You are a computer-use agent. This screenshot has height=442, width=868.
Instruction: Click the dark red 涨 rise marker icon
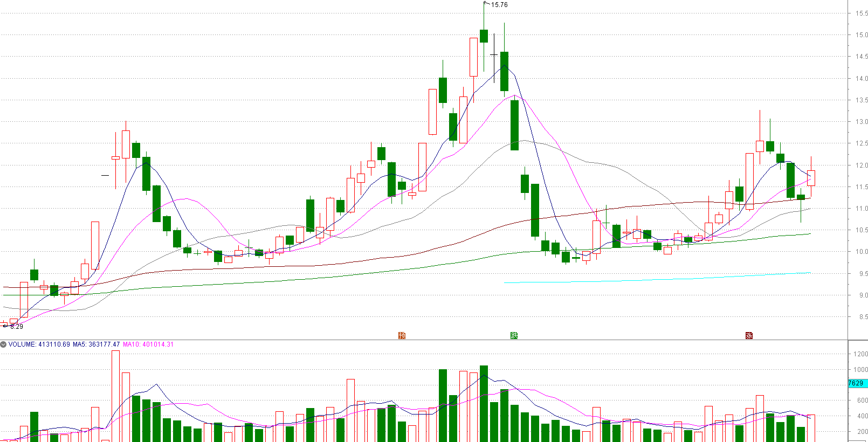(749, 336)
